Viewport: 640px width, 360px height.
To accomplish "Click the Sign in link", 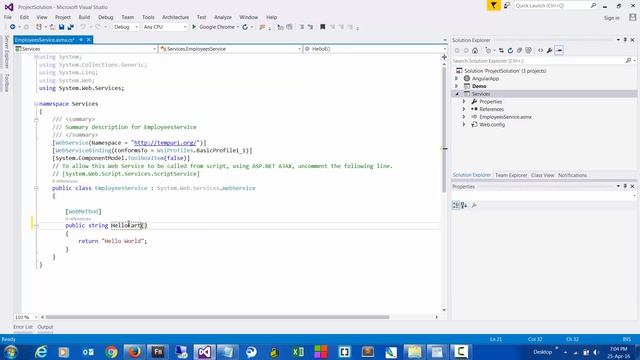I will tap(611, 18).
